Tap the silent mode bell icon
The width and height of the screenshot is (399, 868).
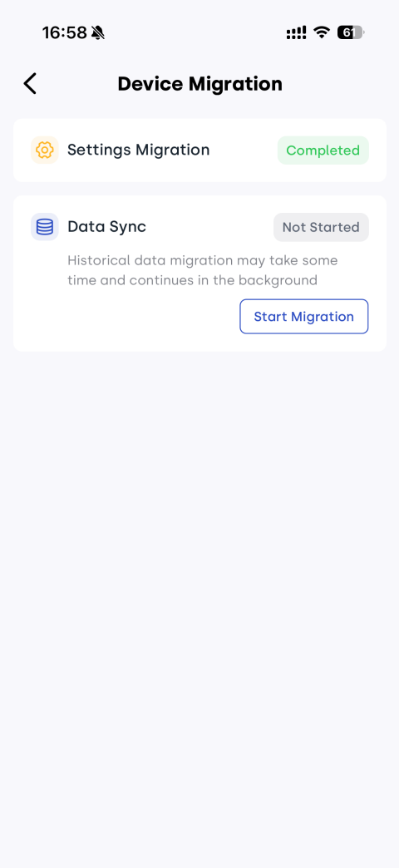98,32
